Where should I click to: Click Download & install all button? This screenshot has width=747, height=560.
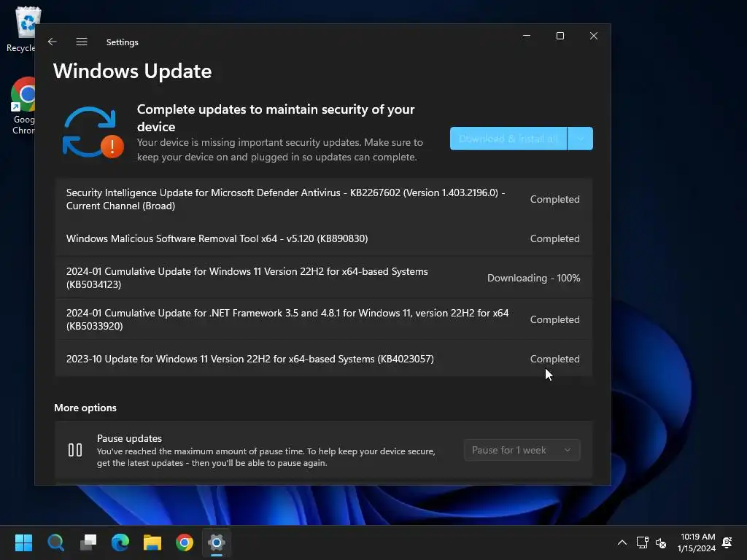pos(508,139)
